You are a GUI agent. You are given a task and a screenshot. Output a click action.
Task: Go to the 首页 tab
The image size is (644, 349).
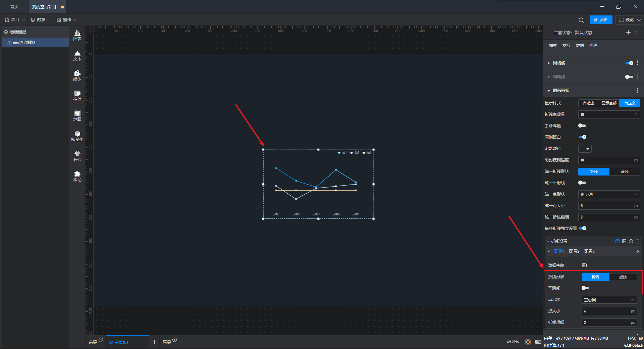click(14, 7)
